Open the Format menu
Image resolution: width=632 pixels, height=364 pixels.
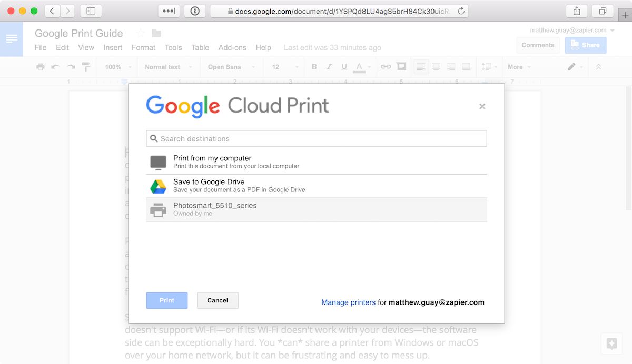pyautogui.click(x=143, y=47)
